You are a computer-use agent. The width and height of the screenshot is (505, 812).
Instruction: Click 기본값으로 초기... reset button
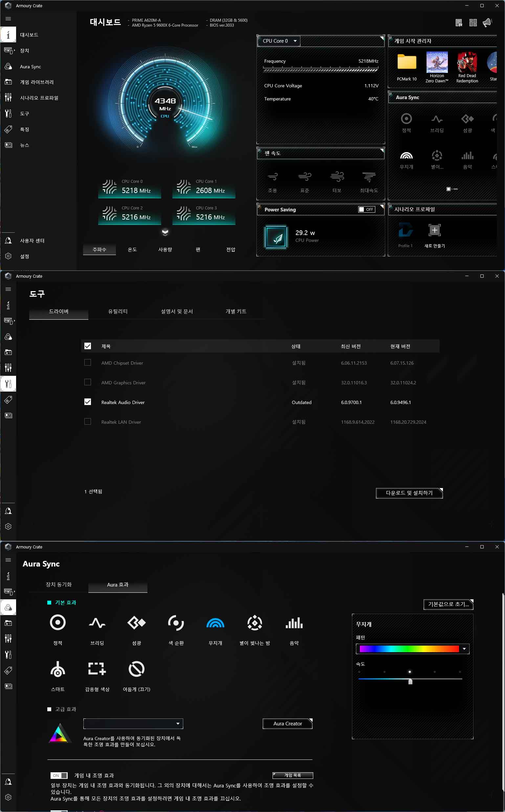point(448,604)
